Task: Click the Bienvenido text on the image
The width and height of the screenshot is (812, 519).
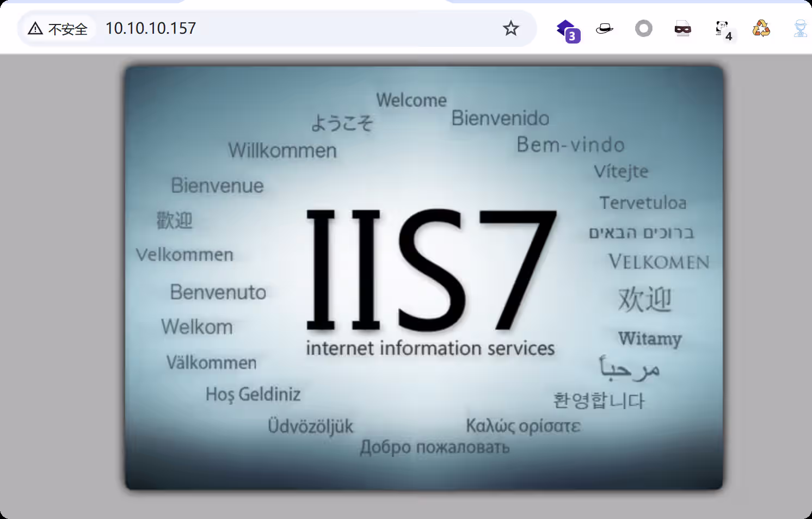Action: 500,119
